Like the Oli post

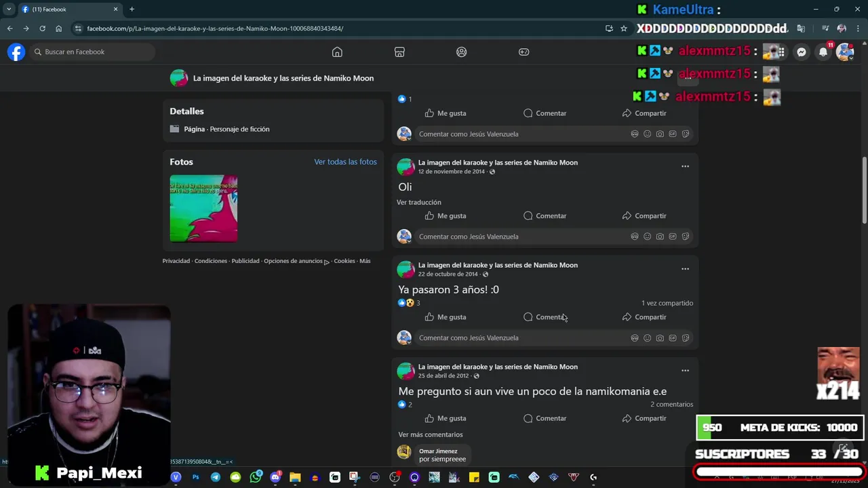(x=446, y=216)
